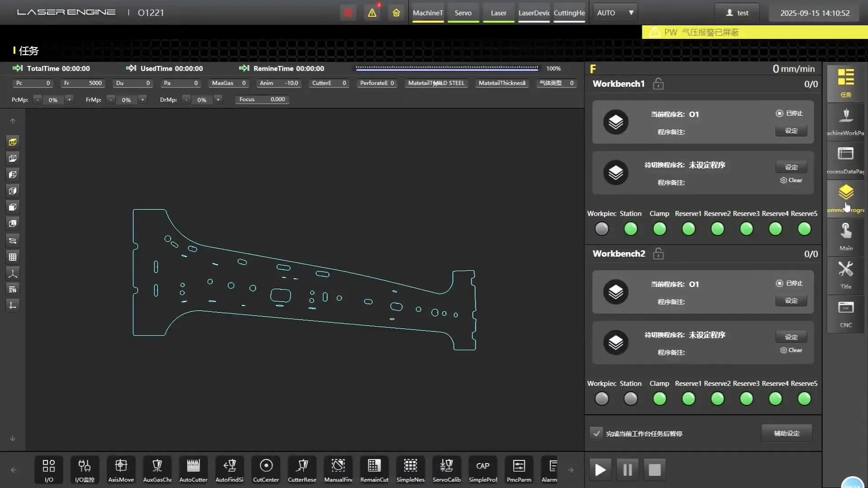Image resolution: width=868 pixels, height=488 pixels.
Task: Click the home icon in top bar
Action: (396, 13)
